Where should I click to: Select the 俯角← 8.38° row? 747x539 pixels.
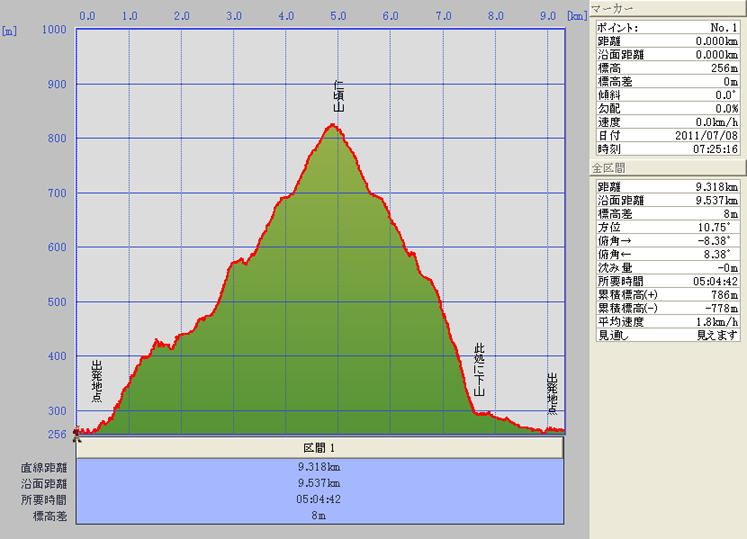click(x=667, y=254)
